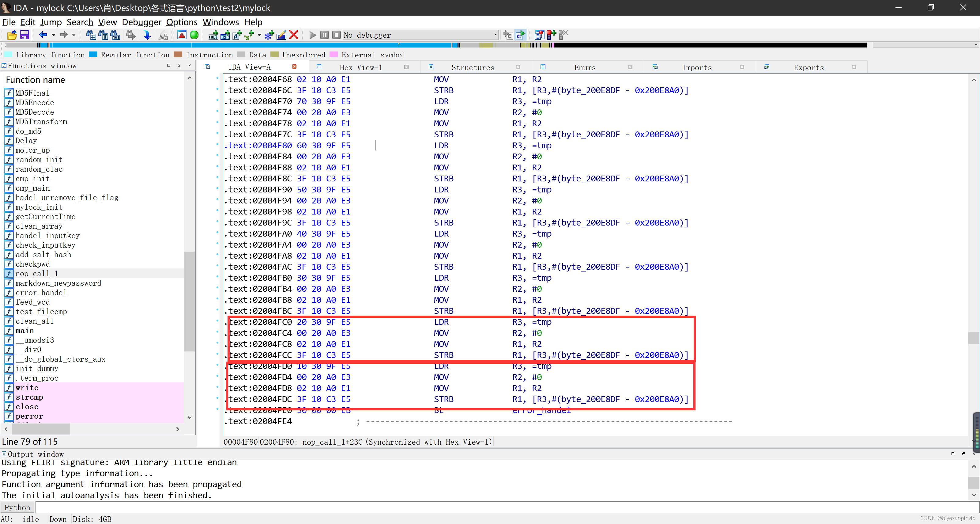This screenshot has height=524, width=980.
Task: Click the Regular function blue legend swatch
Action: click(x=93, y=55)
